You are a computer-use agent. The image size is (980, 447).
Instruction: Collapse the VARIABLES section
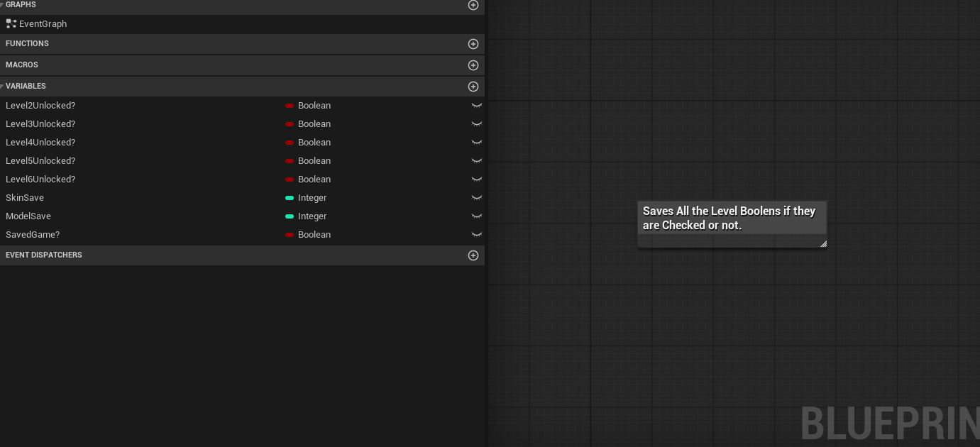tap(2, 86)
